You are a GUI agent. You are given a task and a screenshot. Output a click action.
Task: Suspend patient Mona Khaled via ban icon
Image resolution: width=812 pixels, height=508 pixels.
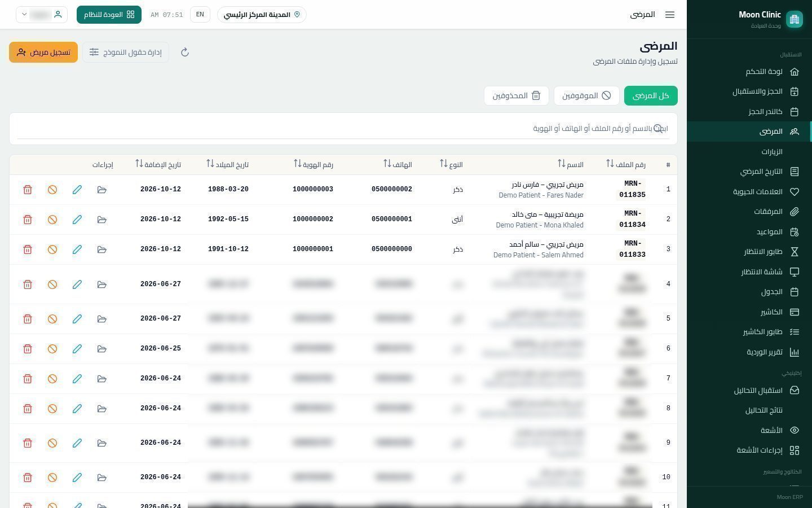tap(52, 220)
